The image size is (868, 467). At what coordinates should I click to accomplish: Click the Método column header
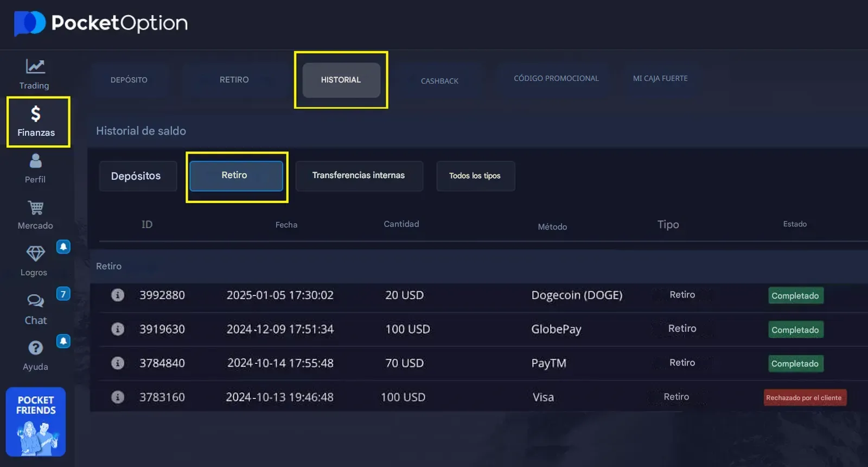tap(552, 226)
